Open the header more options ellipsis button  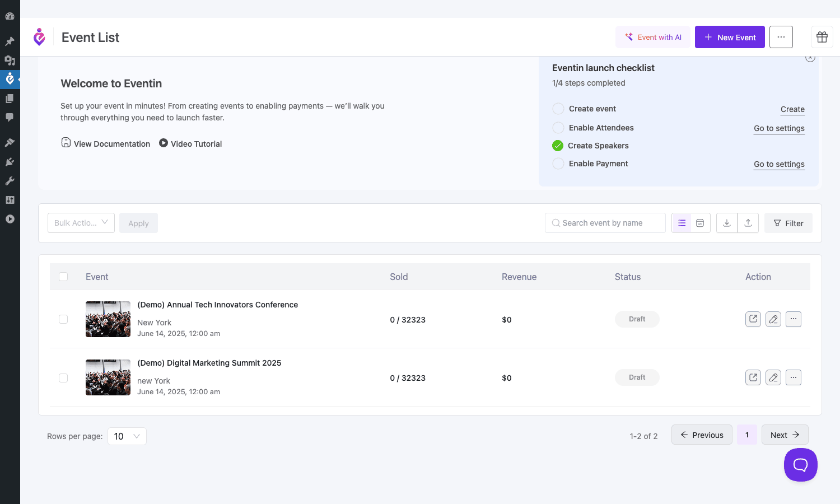(x=781, y=37)
